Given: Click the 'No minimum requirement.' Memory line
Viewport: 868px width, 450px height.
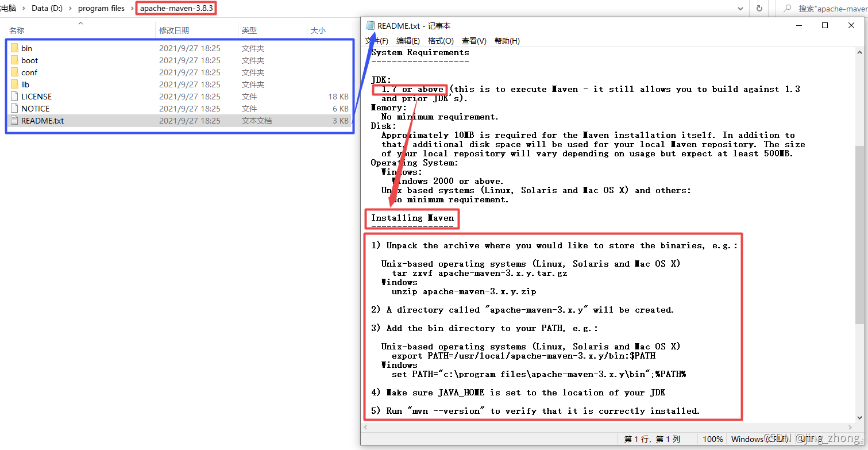Looking at the screenshot, I should coord(440,117).
